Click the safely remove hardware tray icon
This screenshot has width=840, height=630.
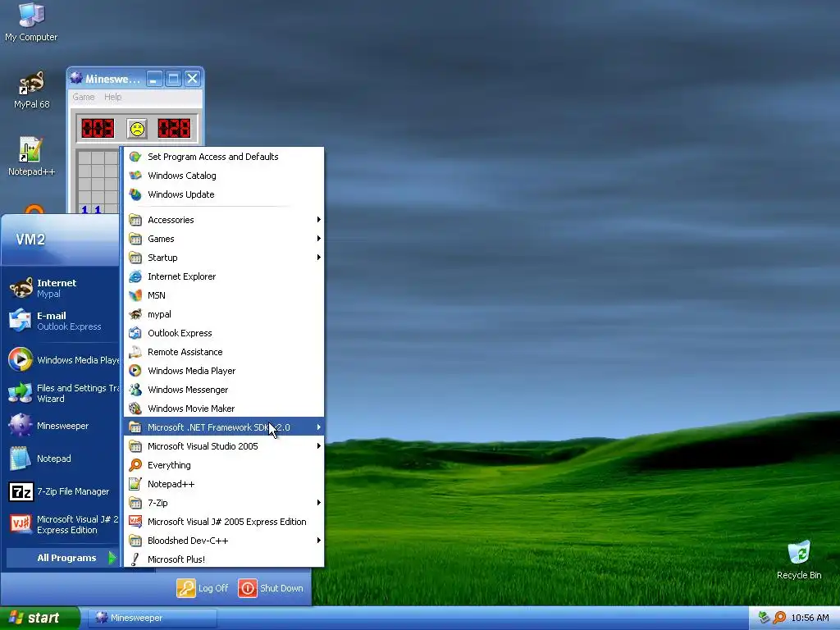tap(765, 618)
